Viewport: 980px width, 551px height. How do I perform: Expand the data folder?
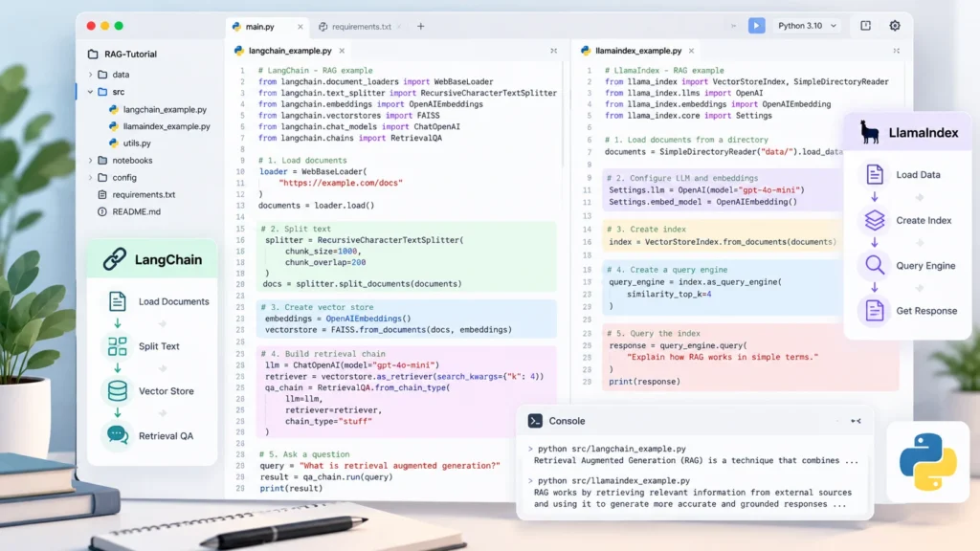coord(90,75)
